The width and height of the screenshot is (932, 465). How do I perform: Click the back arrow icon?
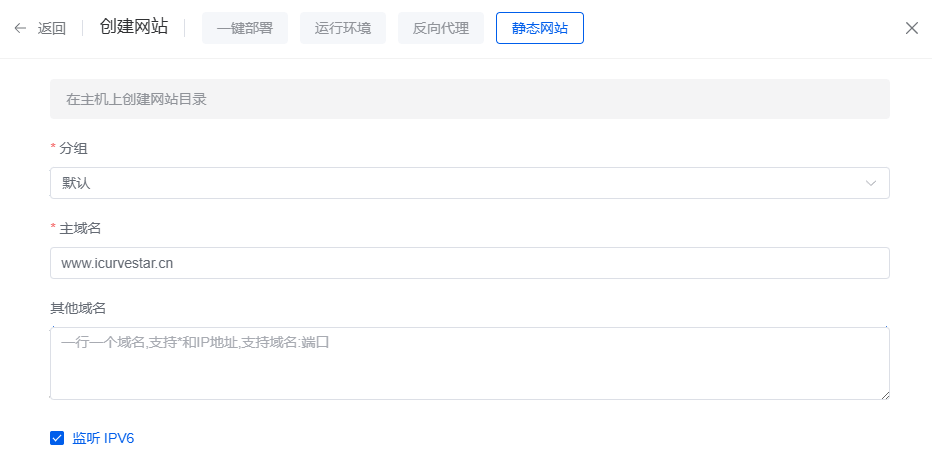click(x=20, y=28)
